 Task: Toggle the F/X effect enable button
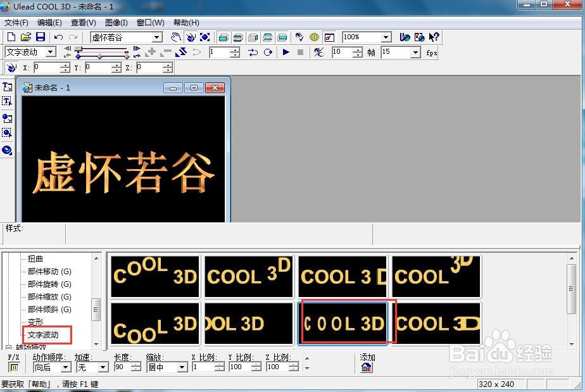point(14,367)
